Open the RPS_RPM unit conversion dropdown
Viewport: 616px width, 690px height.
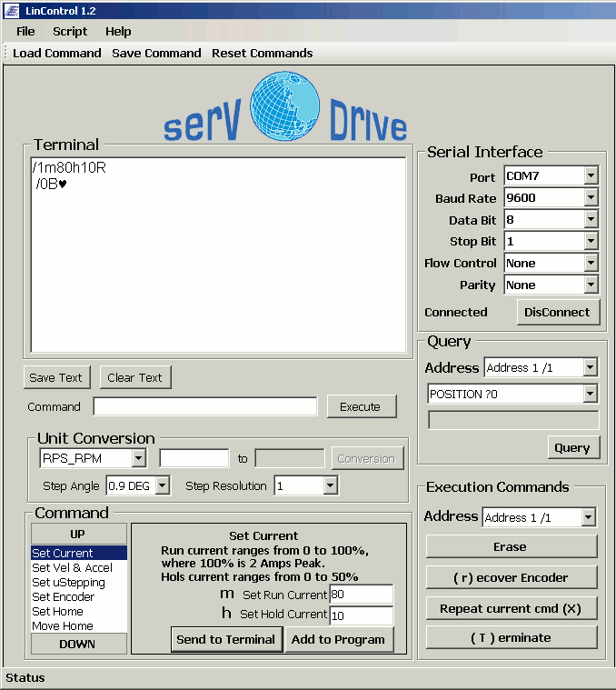138,458
